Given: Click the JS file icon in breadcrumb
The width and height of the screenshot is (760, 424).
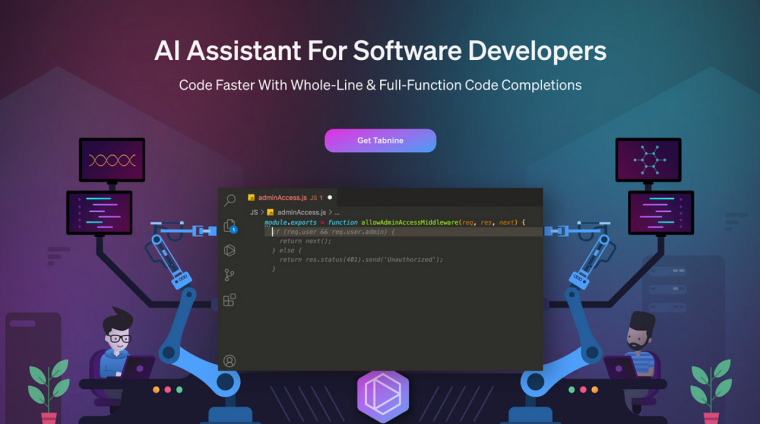Looking at the screenshot, I should click(270, 212).
